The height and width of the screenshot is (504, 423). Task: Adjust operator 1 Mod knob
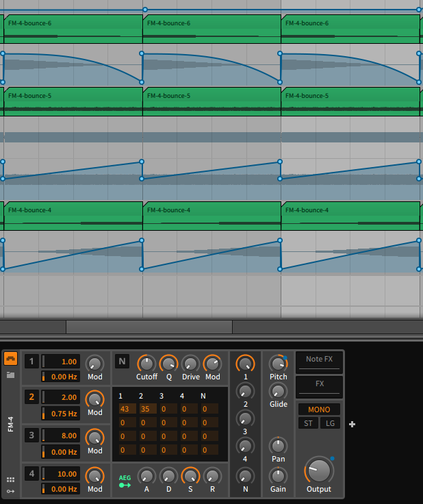tap(94, 364)
